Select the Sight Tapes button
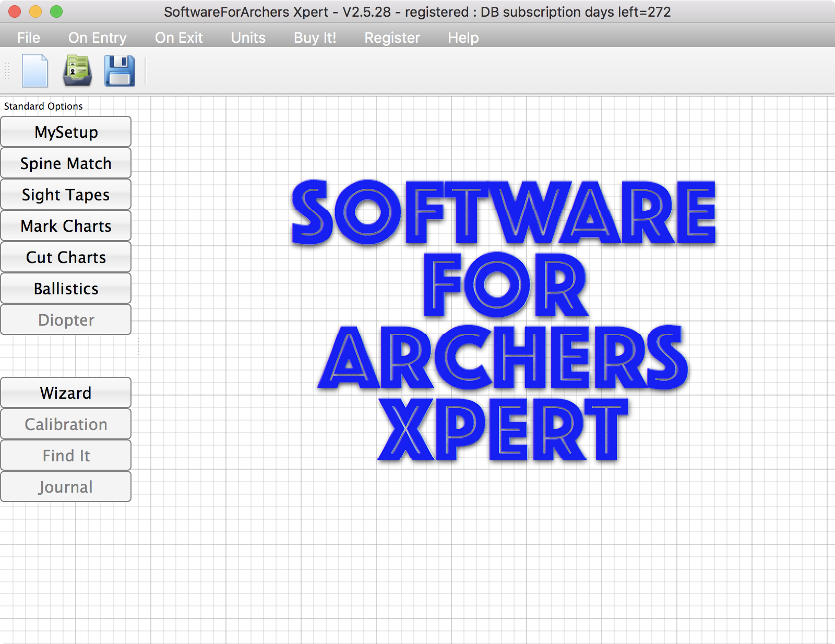Image resolution: width=835 pixels, height=644 pixels. [x=66, y=194]
